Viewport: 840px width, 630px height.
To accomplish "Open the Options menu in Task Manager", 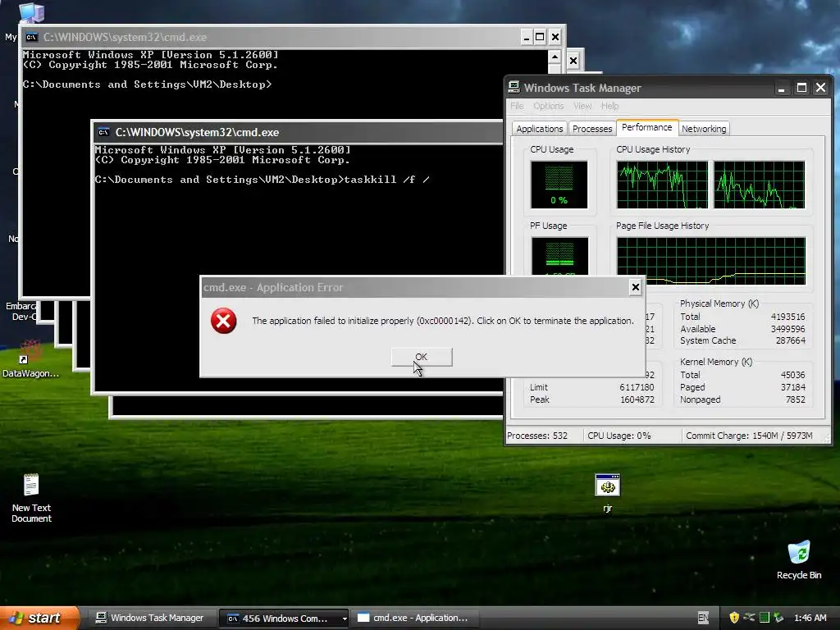I will (548, 106).
